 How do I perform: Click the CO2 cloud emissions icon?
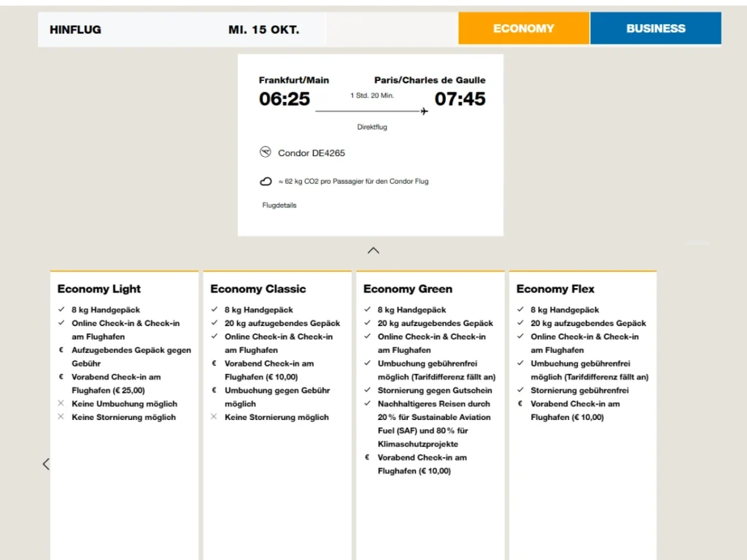pos(266,182)
